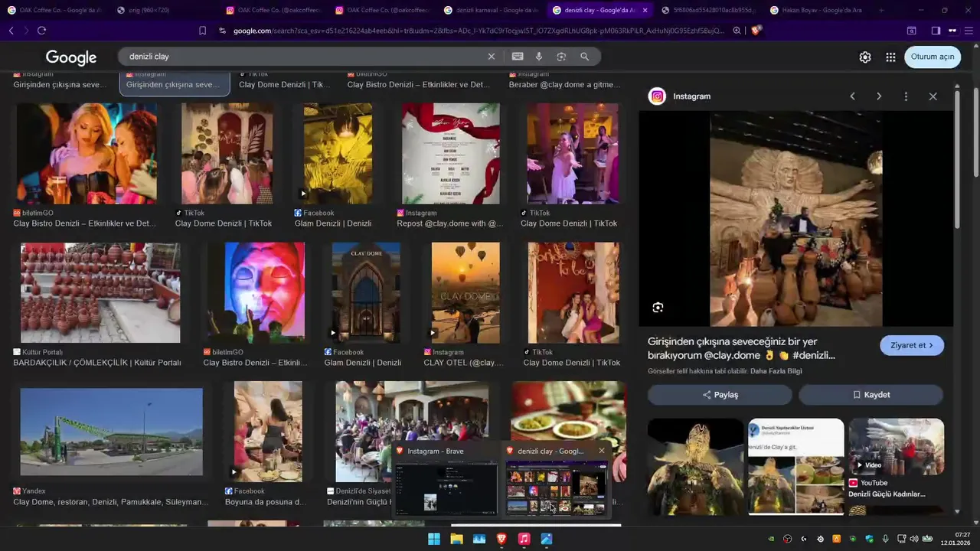Click 'Glam Denizli | Denizli' caption under yellow image
Image resolution: width=980 pixels, height=551 pixels.
tap(333, 223)
